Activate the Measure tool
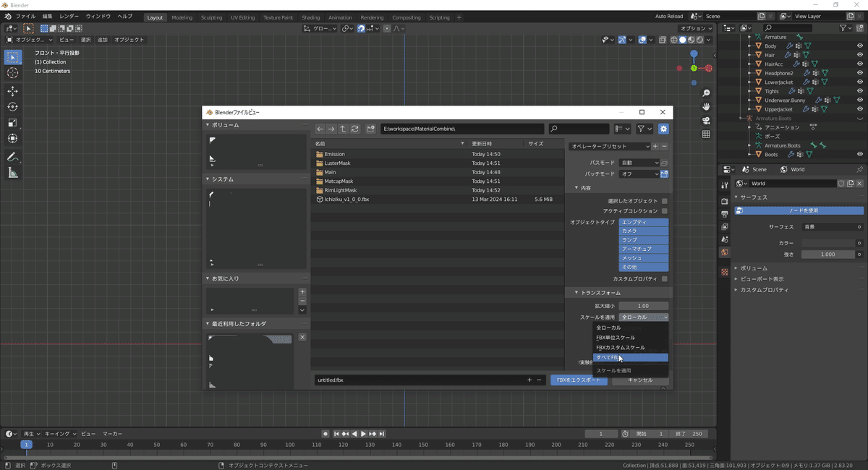The image size is (868, 470). pos(12,173)
